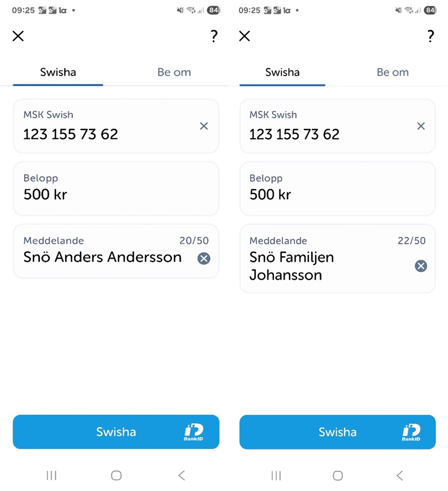The image size is (448, 491).
Task: Clear message 'Snö Familjen Johansson'
Action: (x=421, y=266)
